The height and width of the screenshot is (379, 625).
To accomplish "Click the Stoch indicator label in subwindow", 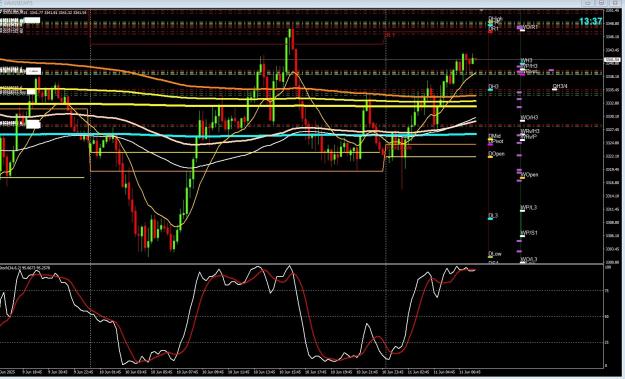I will point(25,268).
